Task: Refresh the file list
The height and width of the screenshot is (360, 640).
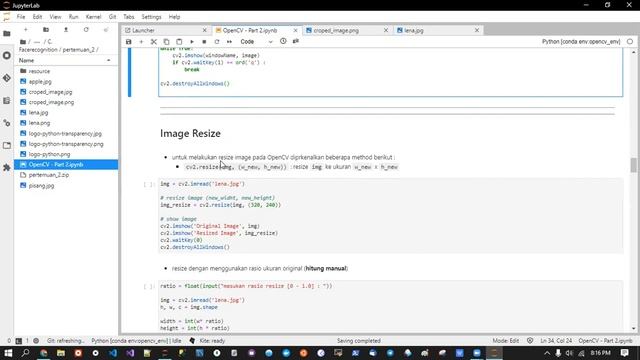Action: [x=86, y=30]
